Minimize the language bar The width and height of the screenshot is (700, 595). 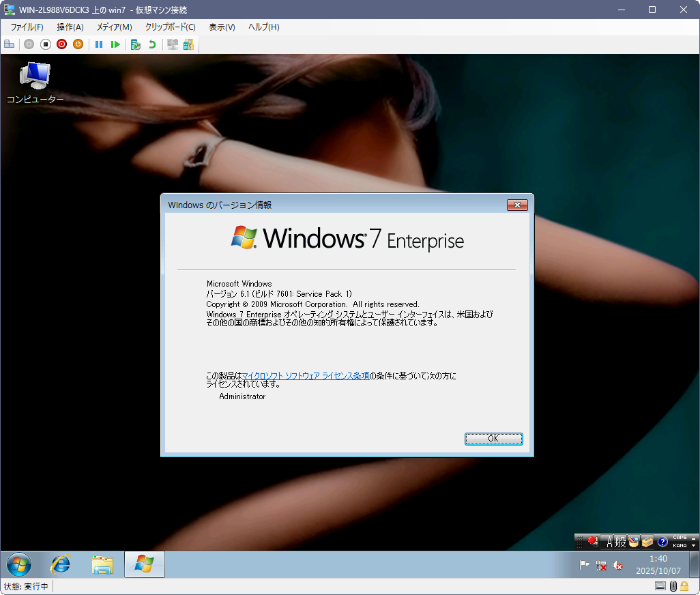pyautogui.click(x=693, y=538)
